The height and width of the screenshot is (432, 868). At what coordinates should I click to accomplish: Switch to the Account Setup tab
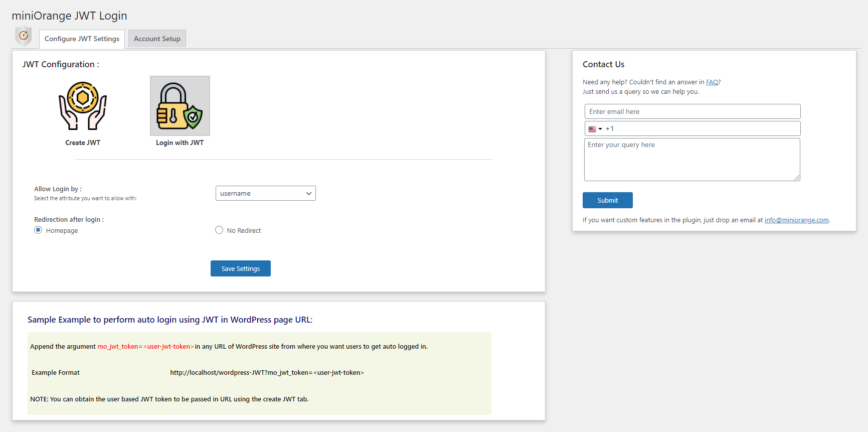[157, 39]
